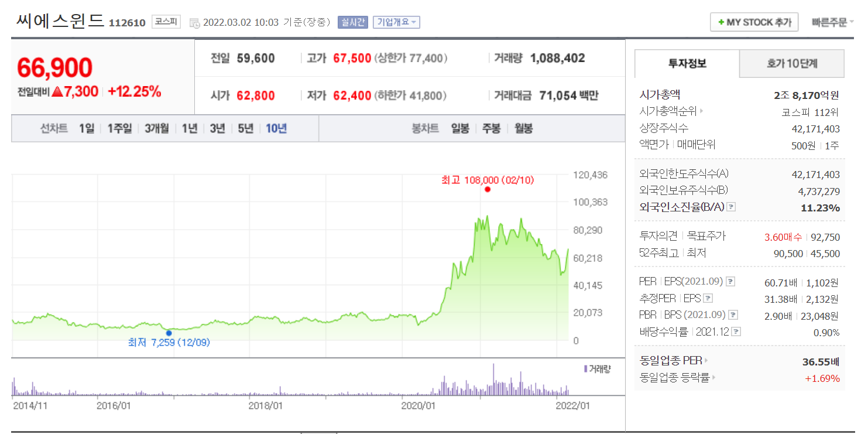Screen dimensions: 868x434
Task: Click the blue 최저 7,259 marker dot
Action: [x=169, y=333]
